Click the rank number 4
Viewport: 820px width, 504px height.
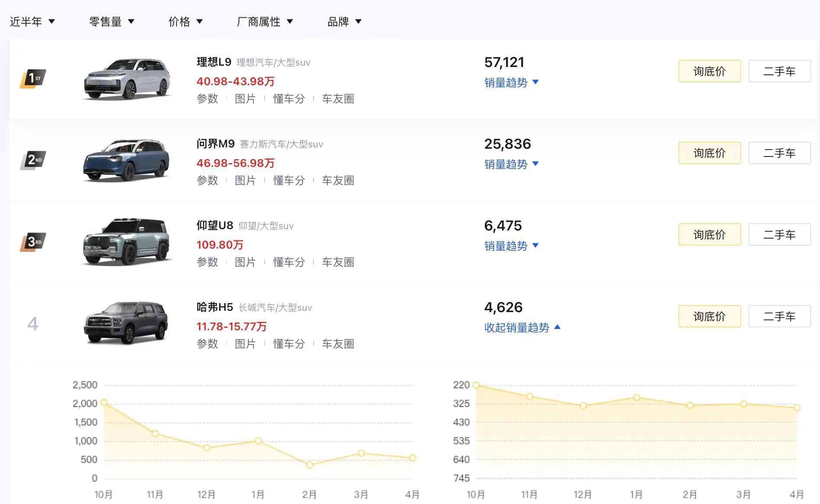click(33, 324)
